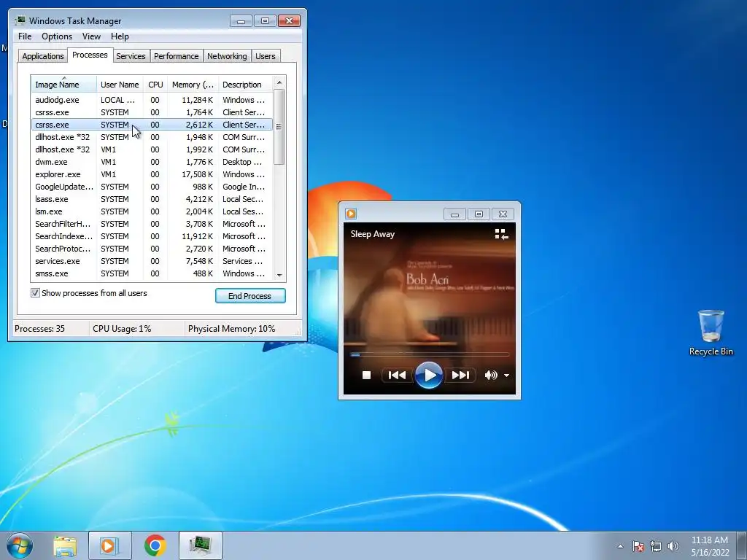The image size is (747, 560).
Task: Open Windows Explorer from the taskbar
Action: click(x=65, y=545)
